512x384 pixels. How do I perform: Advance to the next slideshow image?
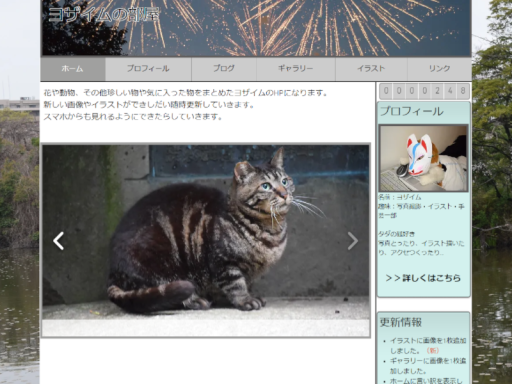pyautogui.click(x=352, y=241)
